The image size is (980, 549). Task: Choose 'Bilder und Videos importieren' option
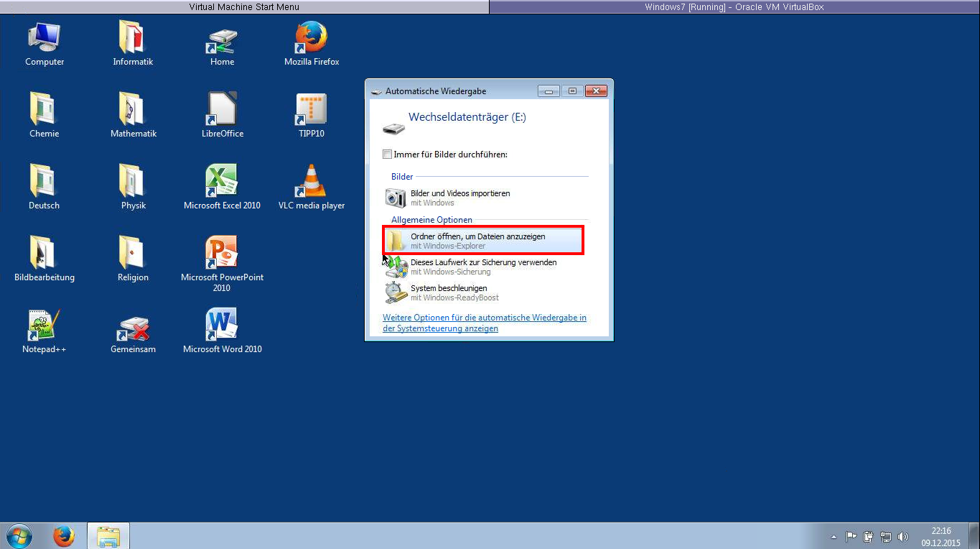click(x=459, y=198)
